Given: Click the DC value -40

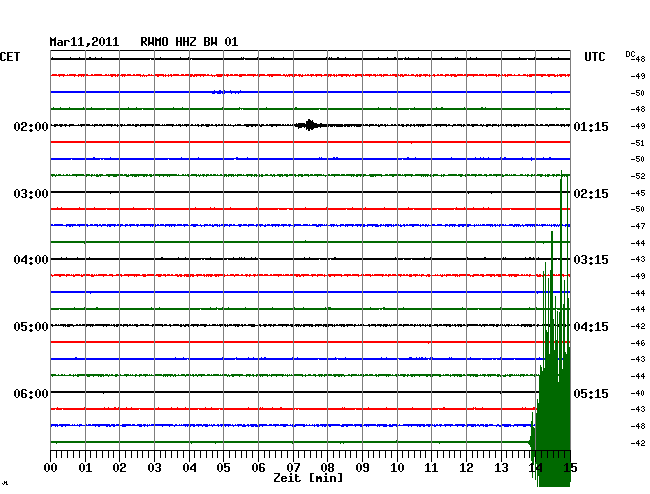Looking at the screenshot, I should pos(638,393).
